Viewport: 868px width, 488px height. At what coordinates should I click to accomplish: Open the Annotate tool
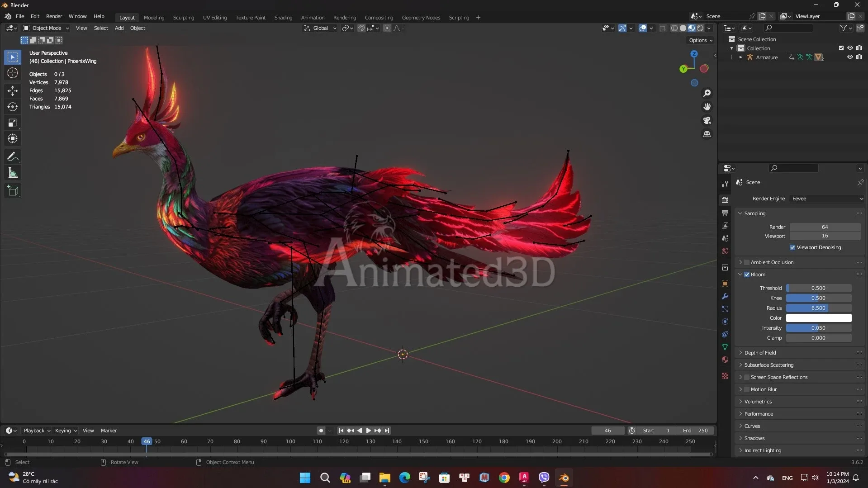[x=13, y=156]
